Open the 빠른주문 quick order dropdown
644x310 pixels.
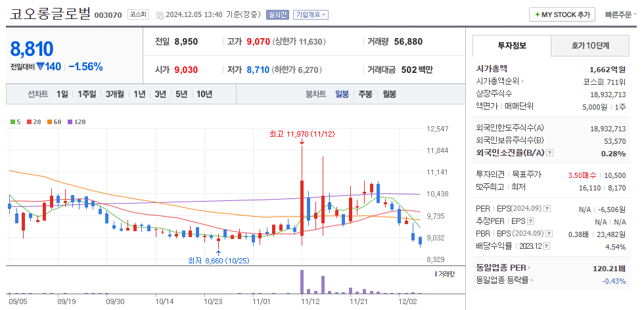coord(620,15)
